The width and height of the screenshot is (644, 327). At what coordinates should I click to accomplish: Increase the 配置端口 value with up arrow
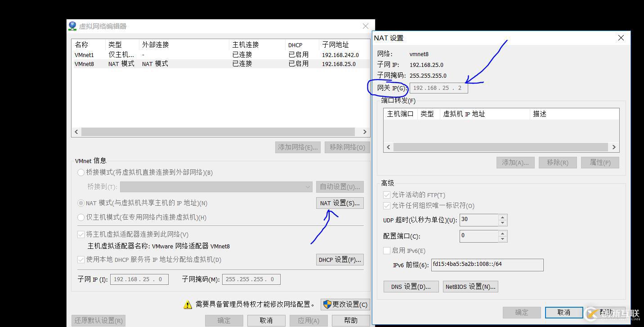pyautogui.click(x=503, y=233)
